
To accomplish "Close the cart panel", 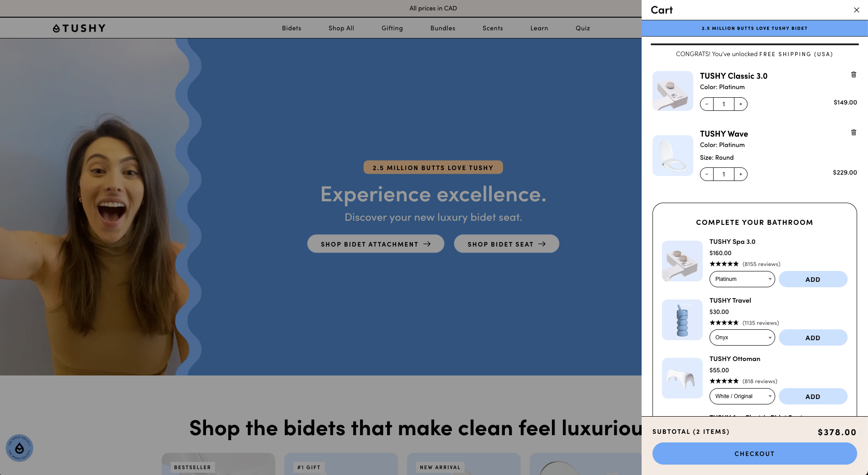I will [x=856, y=10].
